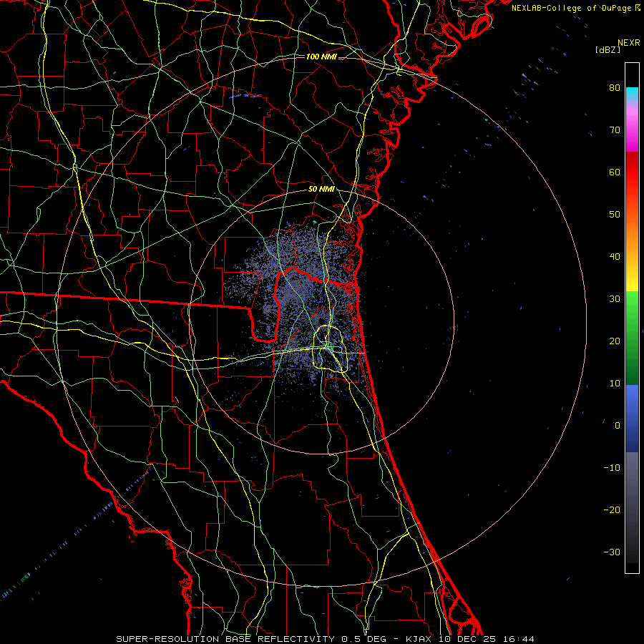
Task: Click the 60 value on the dBZ scale
Action: 615,172
